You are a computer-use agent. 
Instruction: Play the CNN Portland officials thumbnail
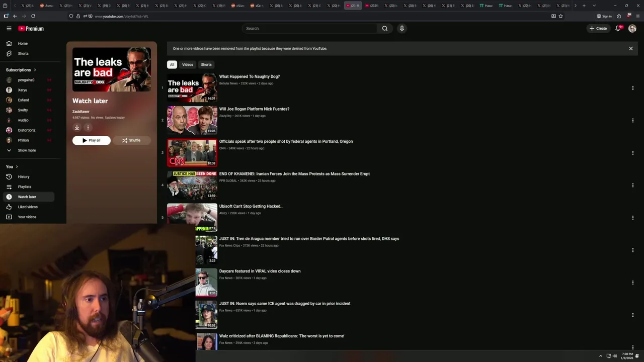pos(192,153)
